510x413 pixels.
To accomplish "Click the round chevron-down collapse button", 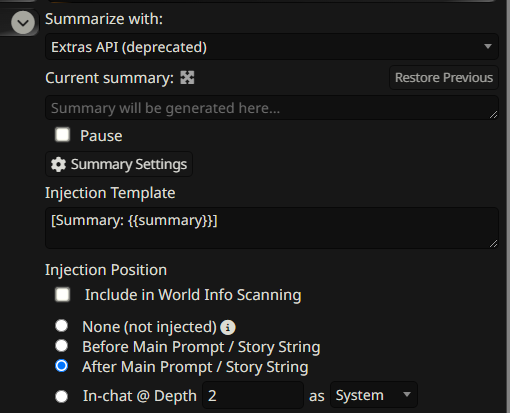I will tap(23, 22).
